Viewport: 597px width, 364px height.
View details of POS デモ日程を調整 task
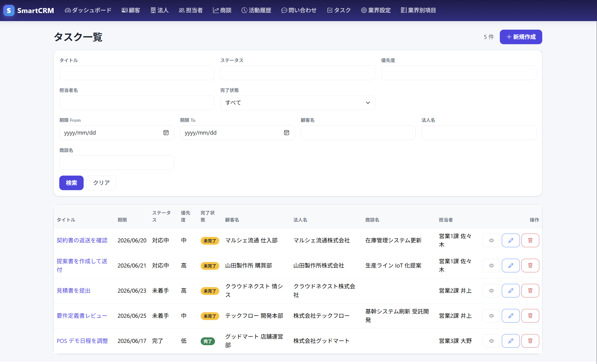coord(491,341)
